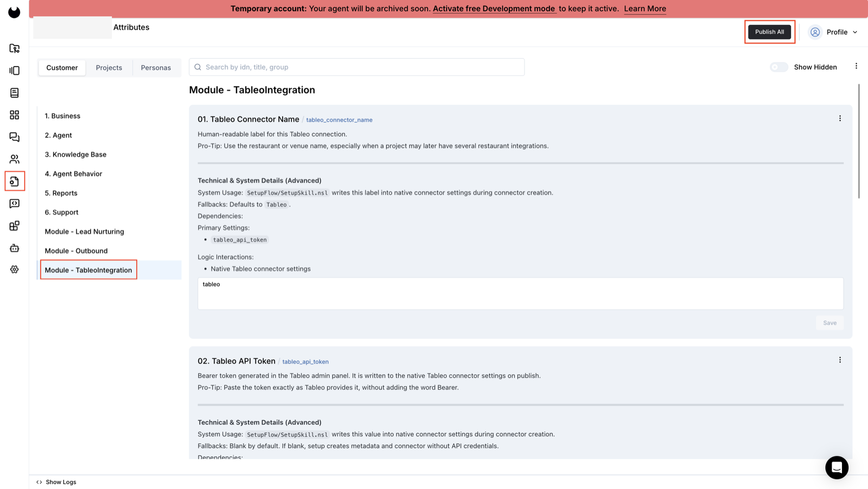Click the Learn More link
Viewport: 868px width, 489px height.
tap(645, 9)
